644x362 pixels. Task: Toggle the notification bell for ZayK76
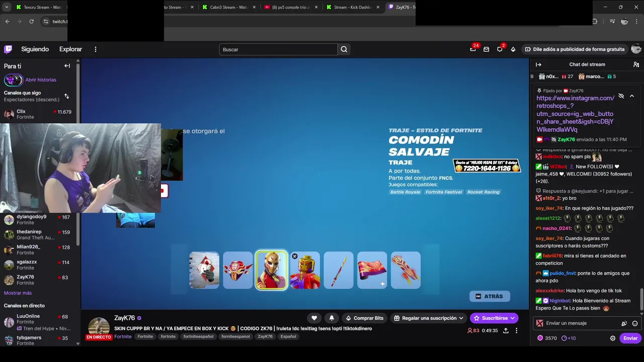pyautogui.click(x=332, y=318)
